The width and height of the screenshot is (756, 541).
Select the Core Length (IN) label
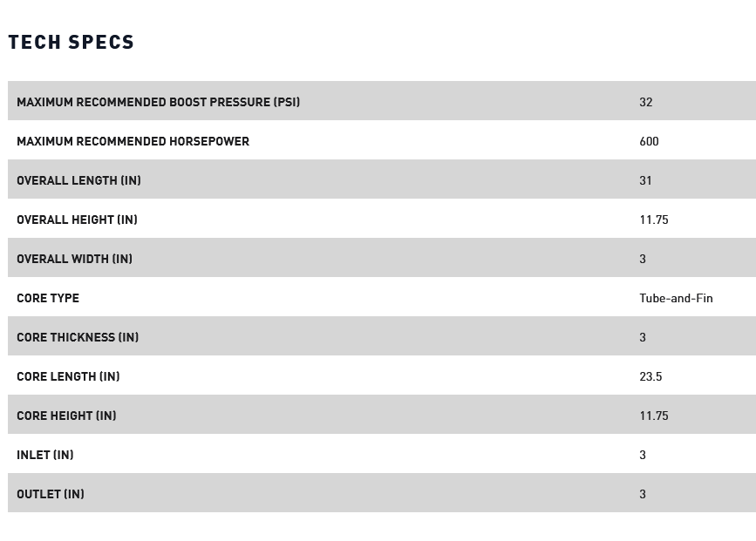tap(68, 376)
